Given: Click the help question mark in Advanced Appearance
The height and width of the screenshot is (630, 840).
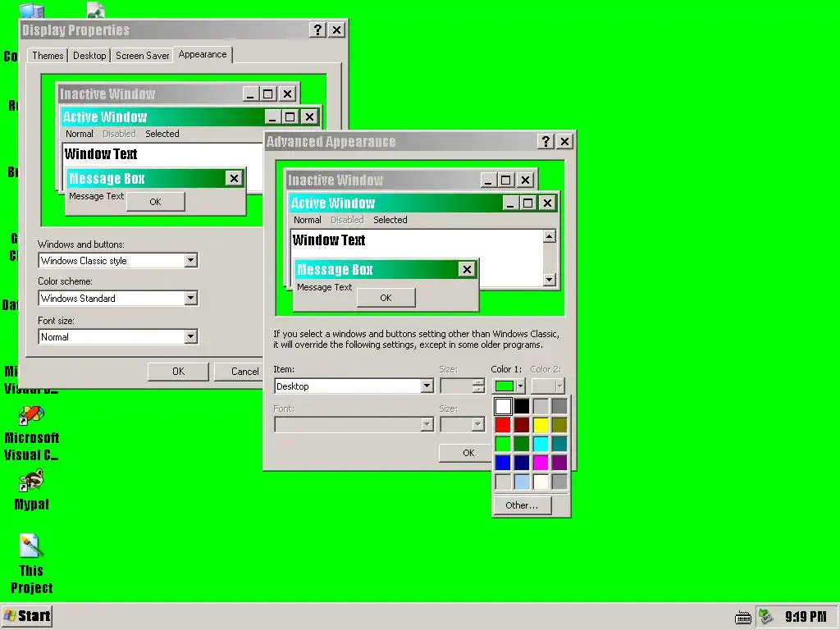Looking at the screenshot, I should click(x=546, y=141).
